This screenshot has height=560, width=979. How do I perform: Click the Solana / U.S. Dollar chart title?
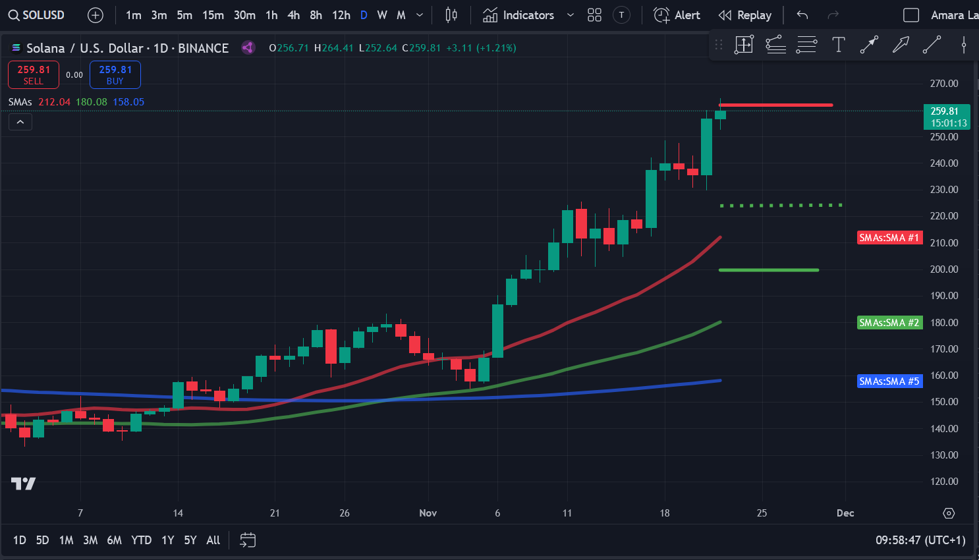[127, 48]
